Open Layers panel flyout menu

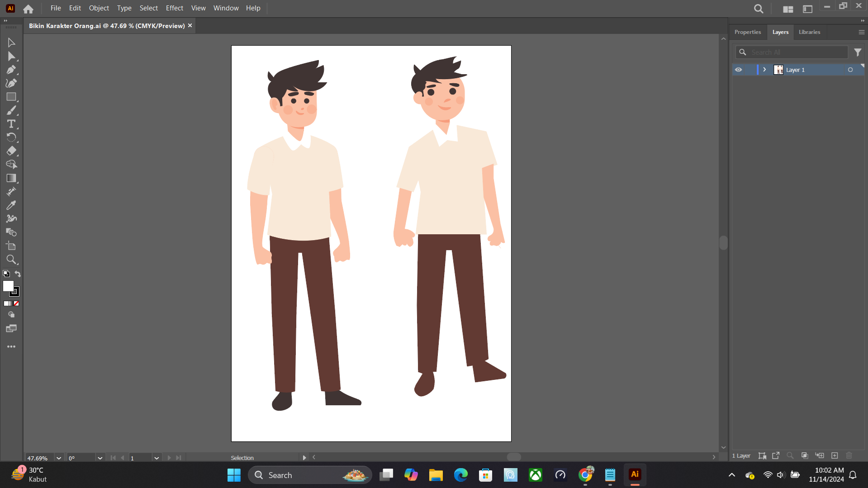(861, 32)
